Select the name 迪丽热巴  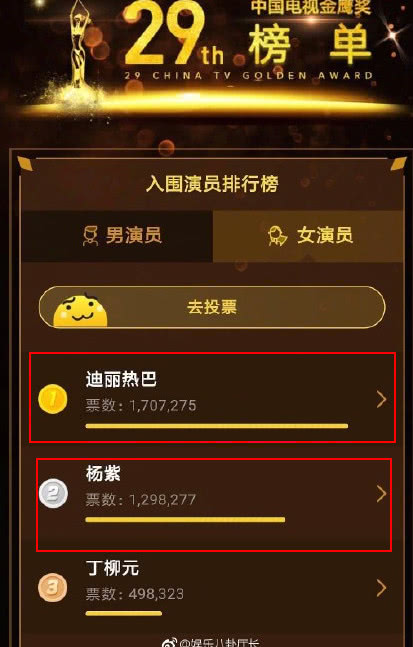(121, 379)
